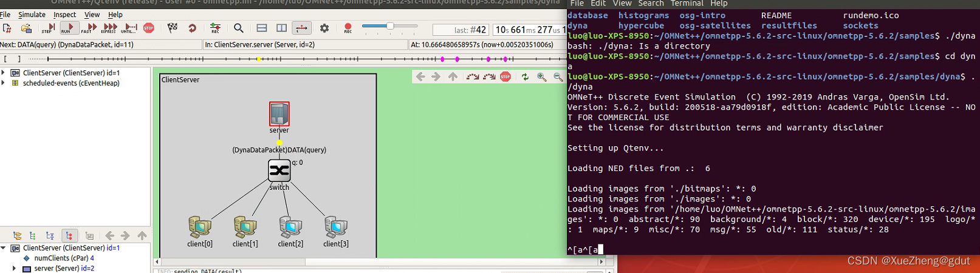Select numClients (cPar) row
The height and width of the screenshot is (273, 980).
(58, 258)
